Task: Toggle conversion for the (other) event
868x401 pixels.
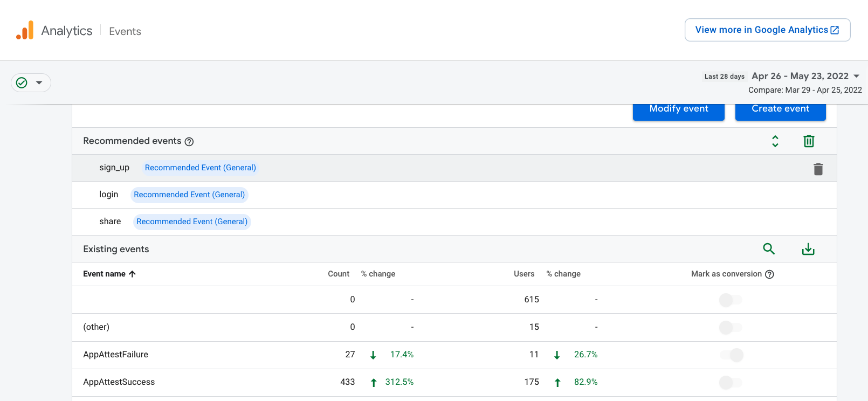Action: click(731, 327)
